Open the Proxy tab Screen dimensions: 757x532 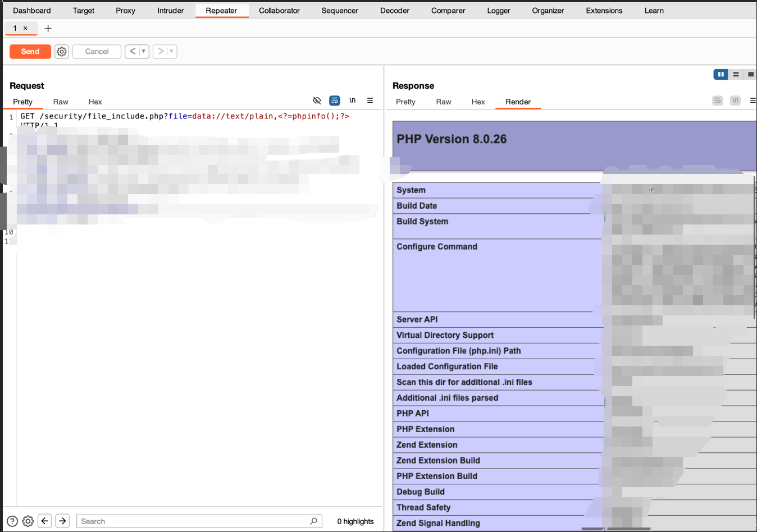click(x=126, y=11)
